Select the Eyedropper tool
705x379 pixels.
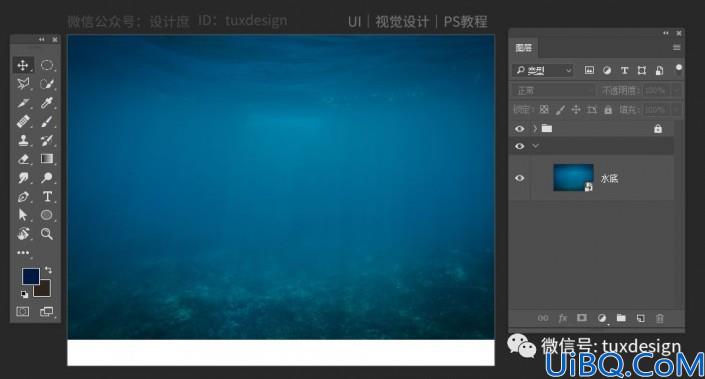click(x=47, y=103)
